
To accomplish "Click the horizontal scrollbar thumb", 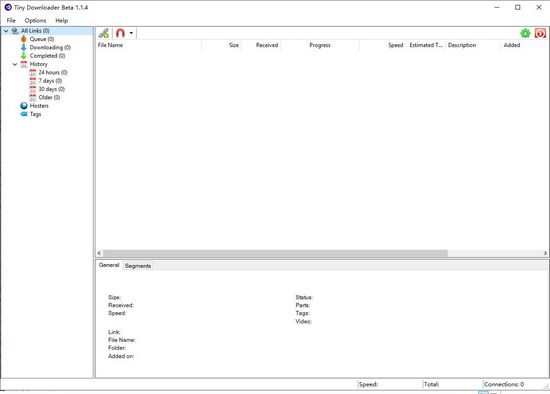I will click(x=275, y=253).
